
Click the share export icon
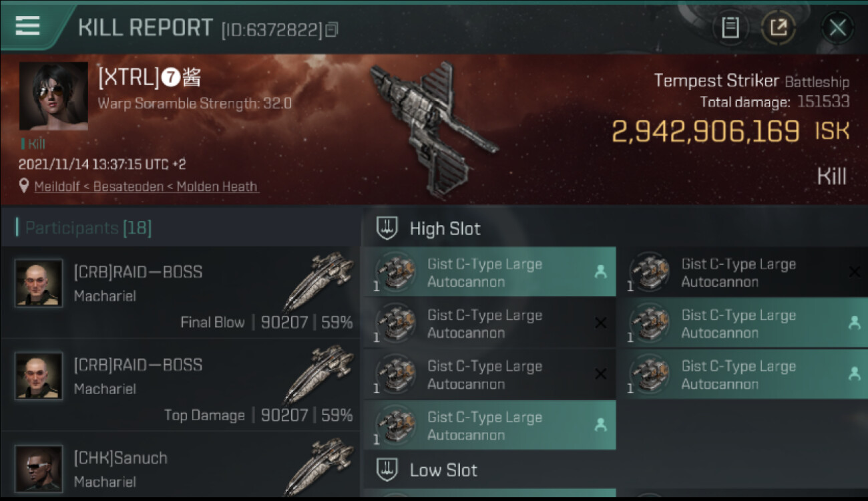778,28
